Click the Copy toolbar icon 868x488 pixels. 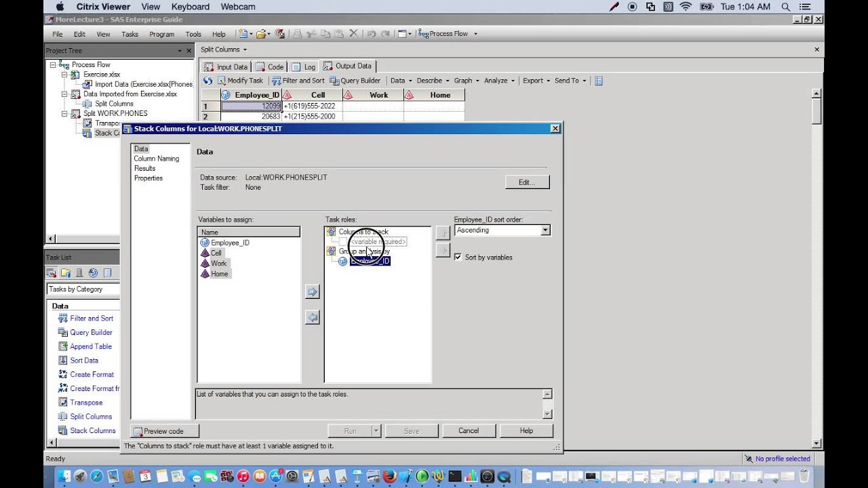325,34
